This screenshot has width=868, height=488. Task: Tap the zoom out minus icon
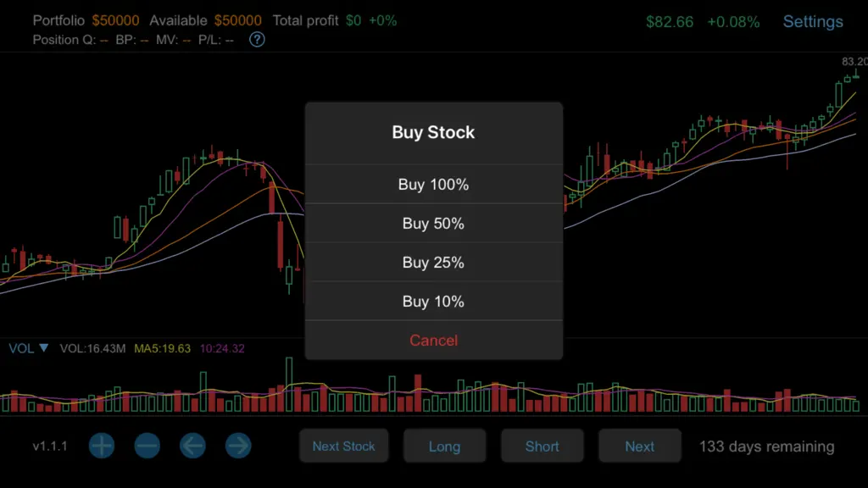pyautogui.click(x=147, y=446)
